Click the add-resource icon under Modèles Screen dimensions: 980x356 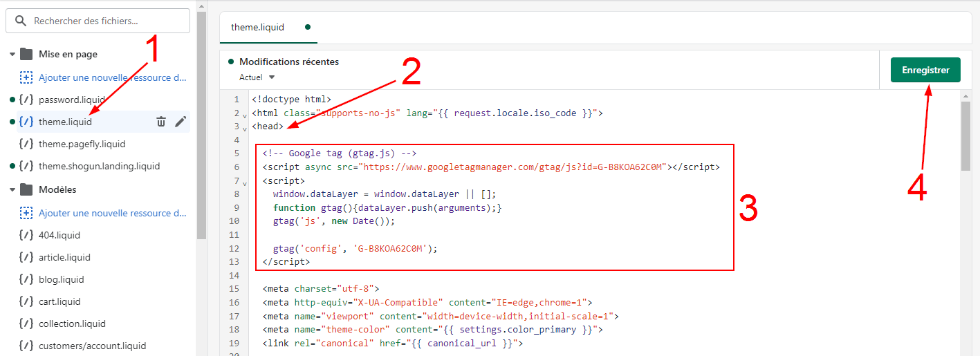point(26,213)
